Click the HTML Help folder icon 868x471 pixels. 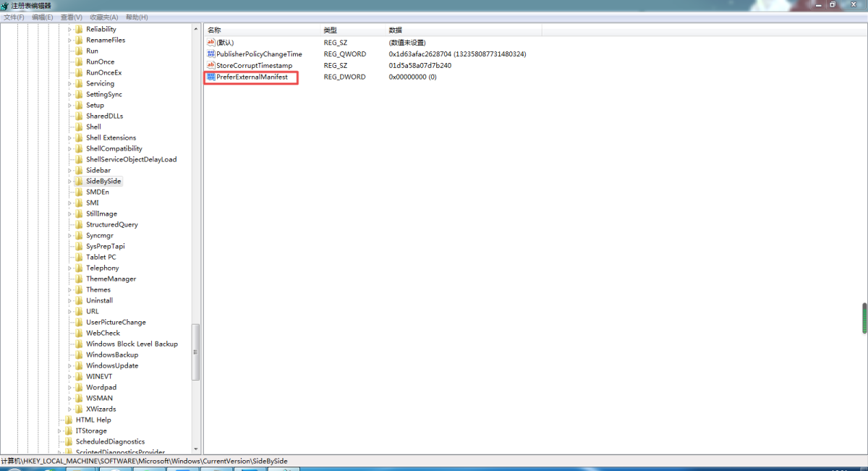[69, 420]
